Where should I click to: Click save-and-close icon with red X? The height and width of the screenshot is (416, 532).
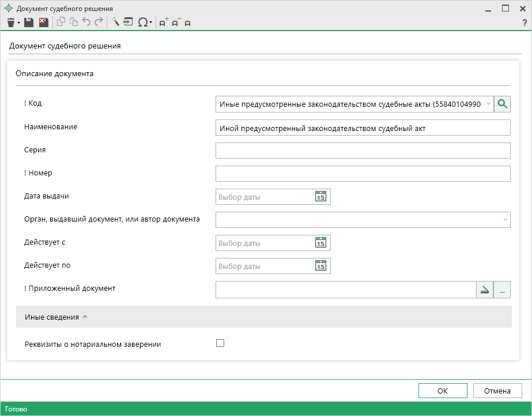tap(43, 23)
